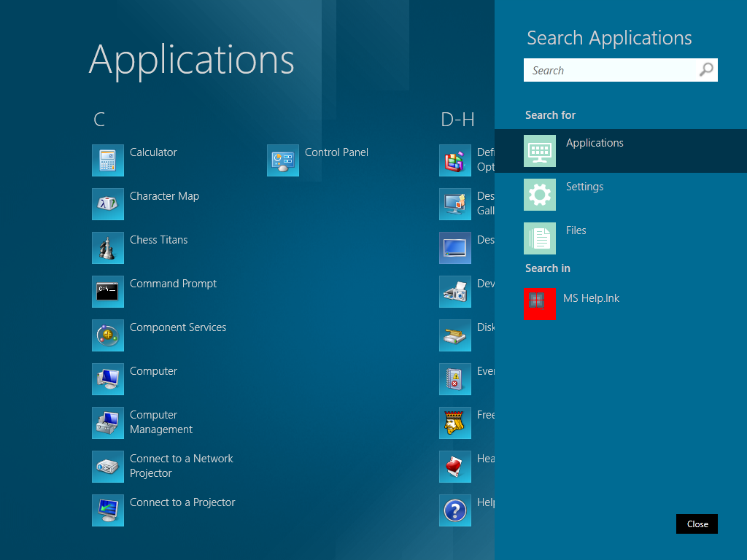Image resolution: width=747 pixels, height=560 pixels.
Task: Click the red MS Help.lnk tile icon
Action: point(540,304)
